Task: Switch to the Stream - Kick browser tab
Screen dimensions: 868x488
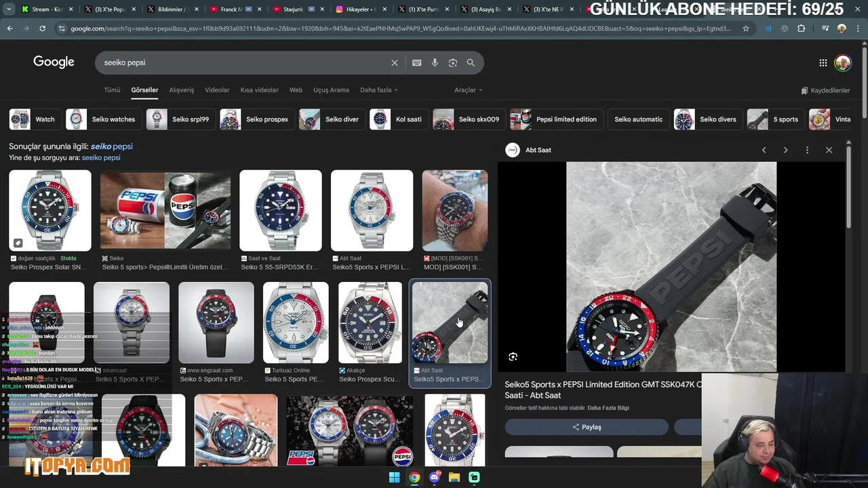Action: [47, 9]
